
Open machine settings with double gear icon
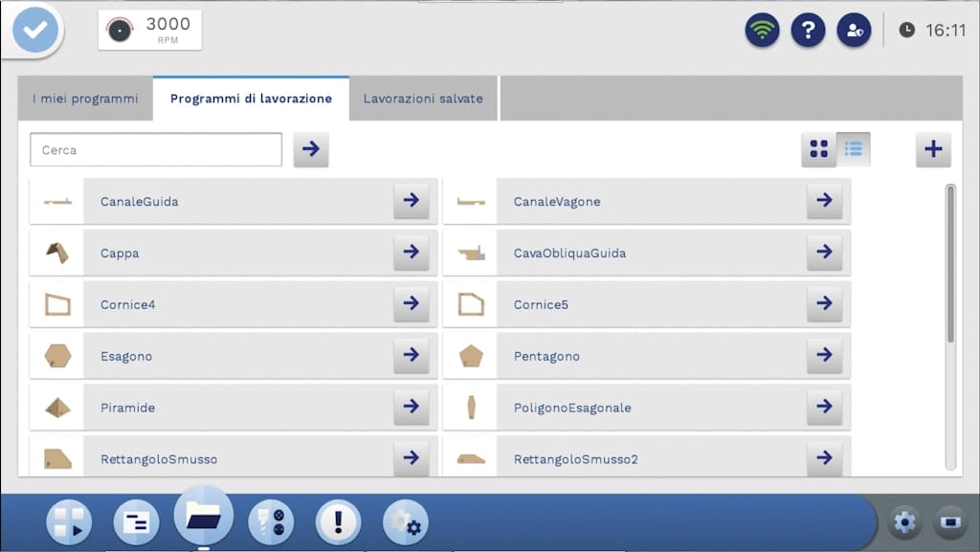(x=406, y=522)
